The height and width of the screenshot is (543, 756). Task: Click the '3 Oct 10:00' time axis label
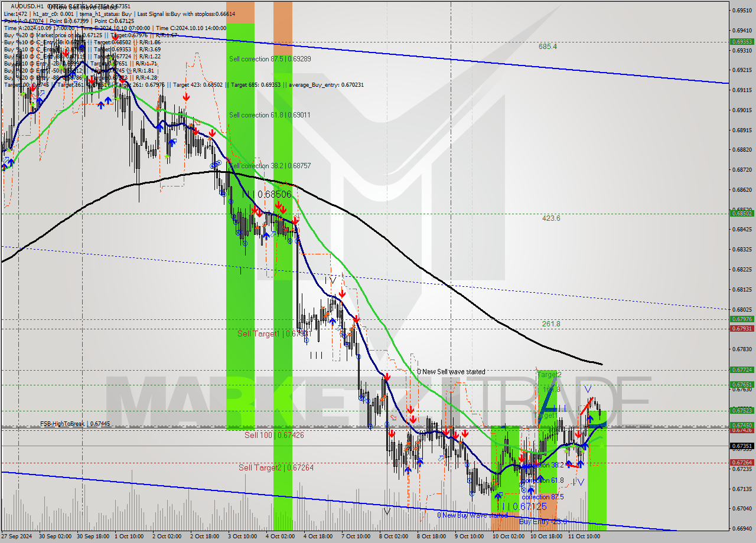point(244,537)
